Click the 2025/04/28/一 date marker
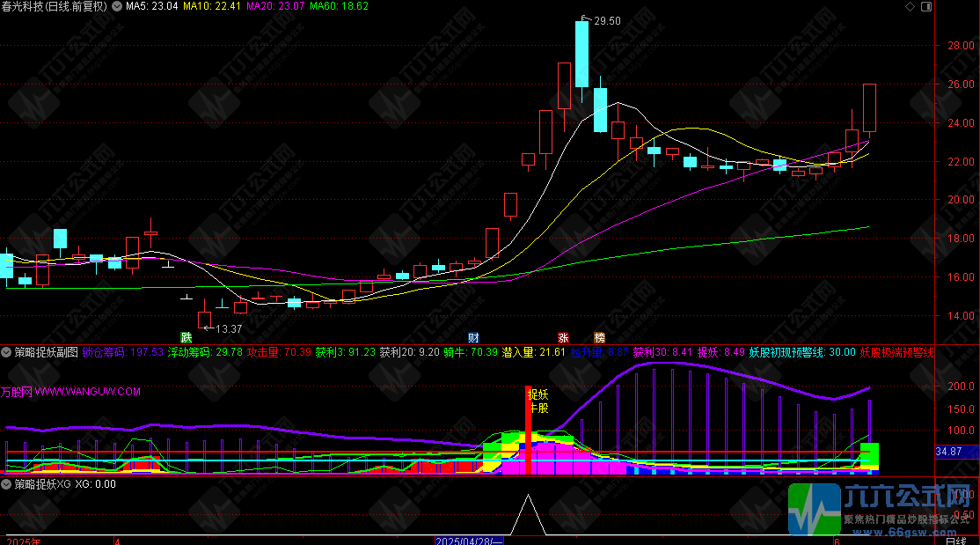Image resolution: width=980 pixels, height=545 pixels. [x=469, y=541]
